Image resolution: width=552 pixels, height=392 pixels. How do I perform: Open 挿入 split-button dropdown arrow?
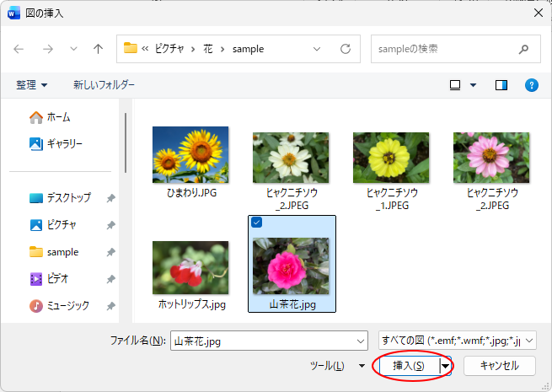point(446,366)
